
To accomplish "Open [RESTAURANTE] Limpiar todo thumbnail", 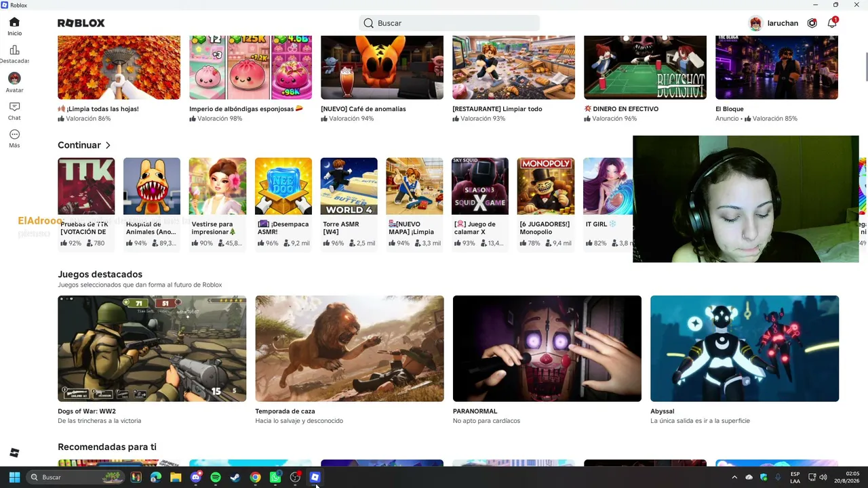I will [x=513, y=68].
